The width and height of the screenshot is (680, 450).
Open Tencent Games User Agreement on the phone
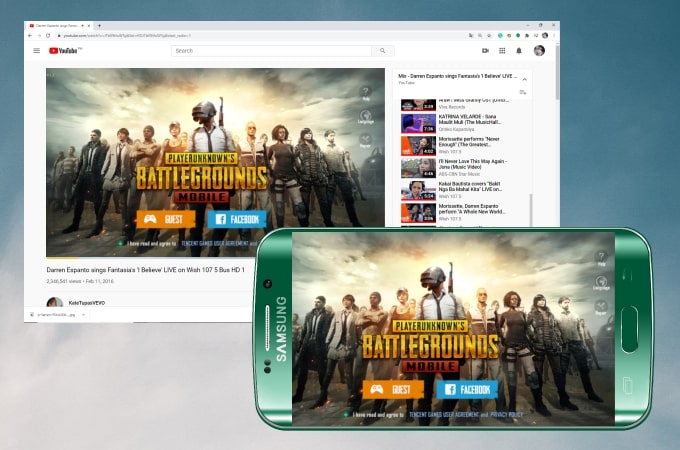[x=444, y=414]
